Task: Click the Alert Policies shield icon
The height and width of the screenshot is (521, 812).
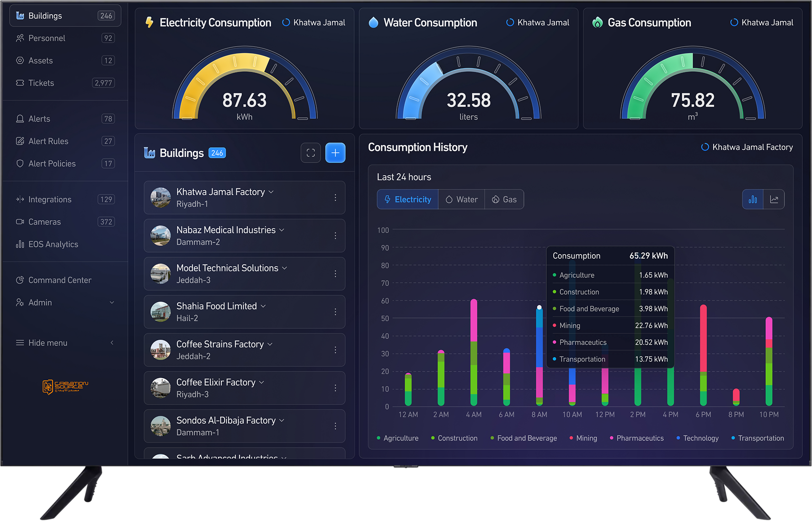Action: tap(20, 164)
